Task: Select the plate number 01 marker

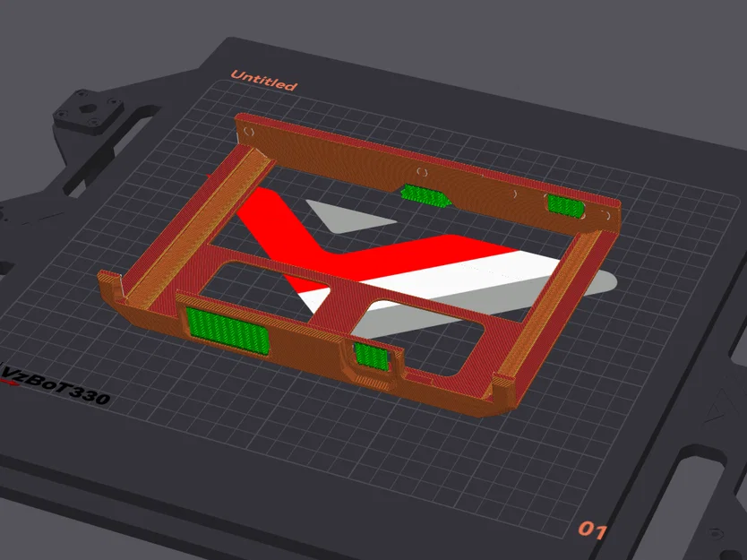Action: coord(594,529)
